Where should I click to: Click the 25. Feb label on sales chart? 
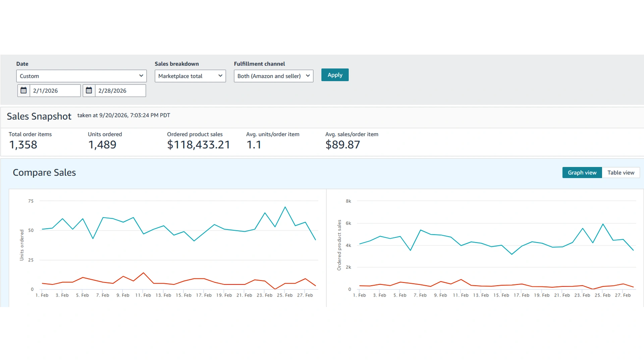[x=602, y=295]
